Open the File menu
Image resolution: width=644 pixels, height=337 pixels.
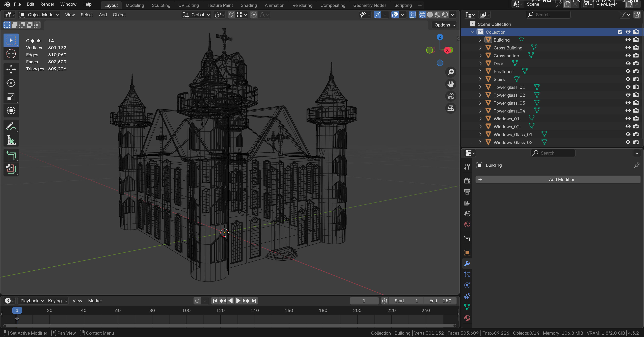[x=17, y=4]
